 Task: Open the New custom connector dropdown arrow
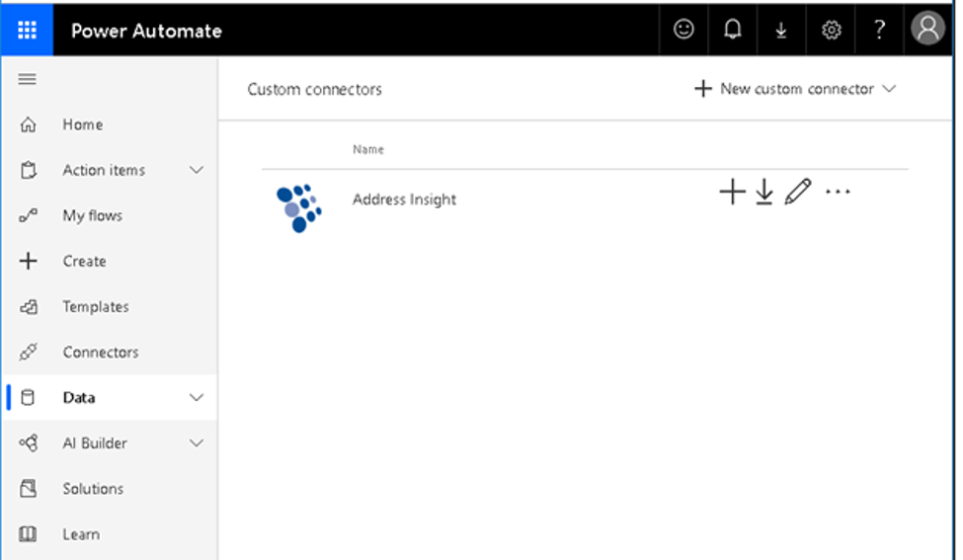889,89
